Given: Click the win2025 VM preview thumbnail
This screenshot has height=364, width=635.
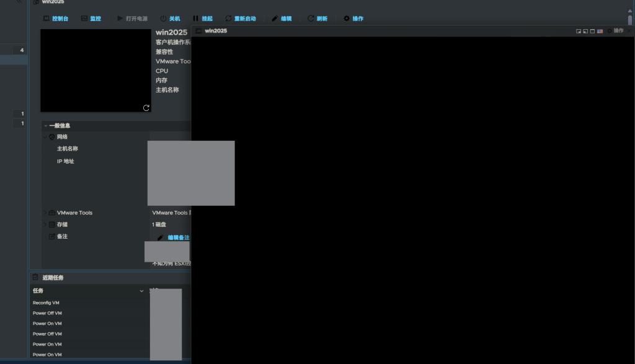Looking at the screenshot, I should [95, 71].
